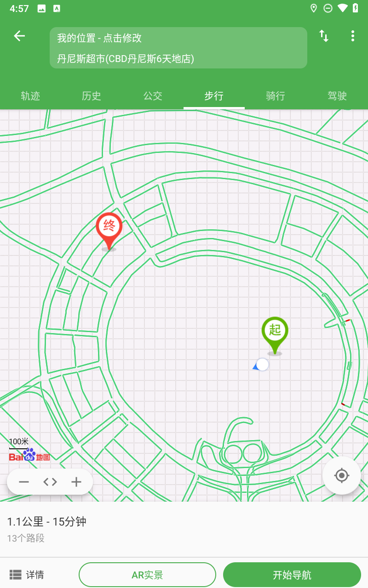Tap the back arrow icon
Screen dimensions: 368x588
coord(19,36)
